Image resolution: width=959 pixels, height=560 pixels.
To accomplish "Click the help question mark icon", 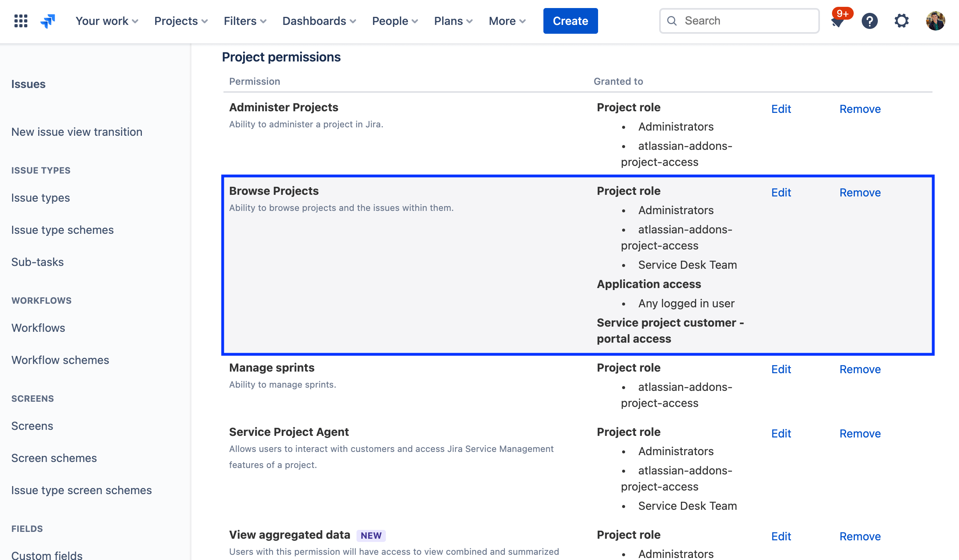I will (x=870, y=20).
